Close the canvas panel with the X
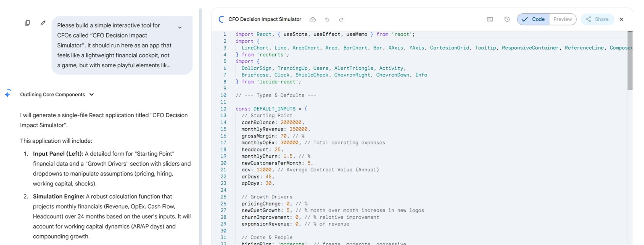This screenshot has width=644, height=245. pyautogui.click(x=621, y=19)
